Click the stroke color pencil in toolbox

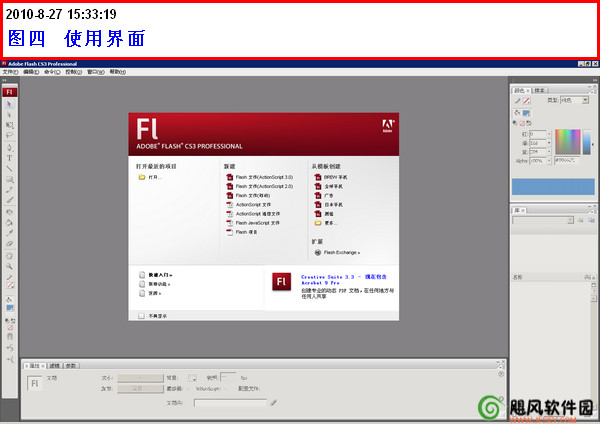(9, 277)
